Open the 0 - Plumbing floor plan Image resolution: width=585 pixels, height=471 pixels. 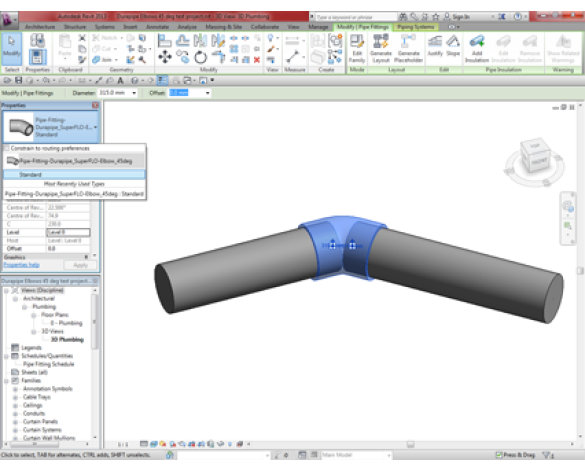(x=66, y=323)
